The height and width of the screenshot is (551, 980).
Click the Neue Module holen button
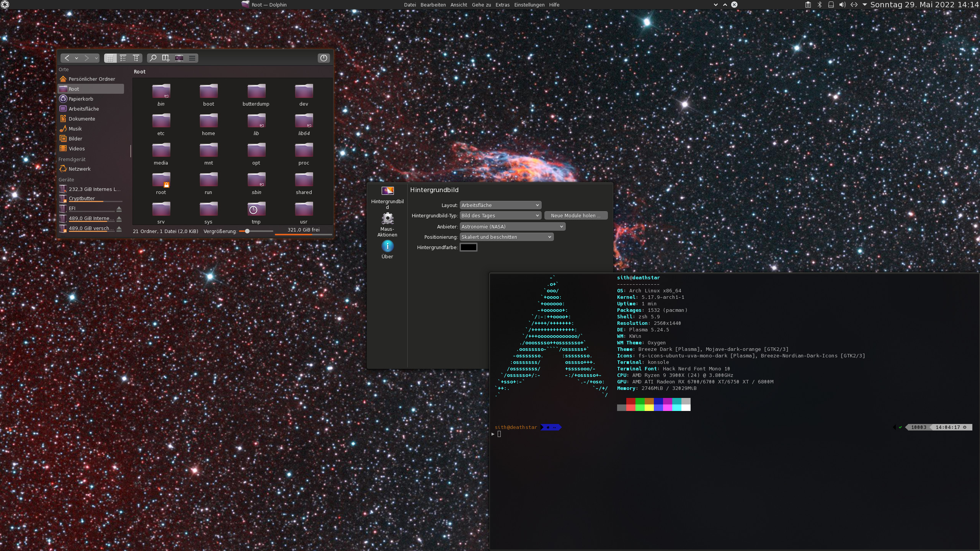tap(576, 215)
